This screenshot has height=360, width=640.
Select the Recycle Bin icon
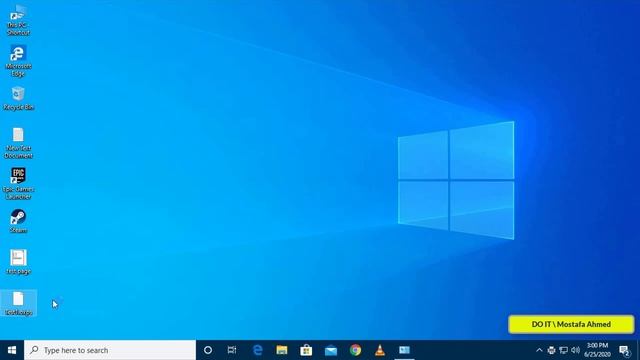click(x=18, y=98)
